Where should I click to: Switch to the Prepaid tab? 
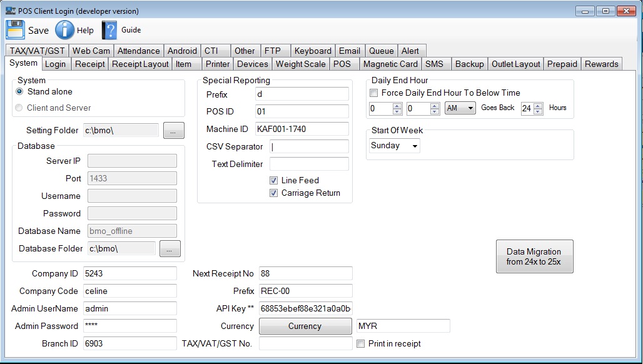562,64
